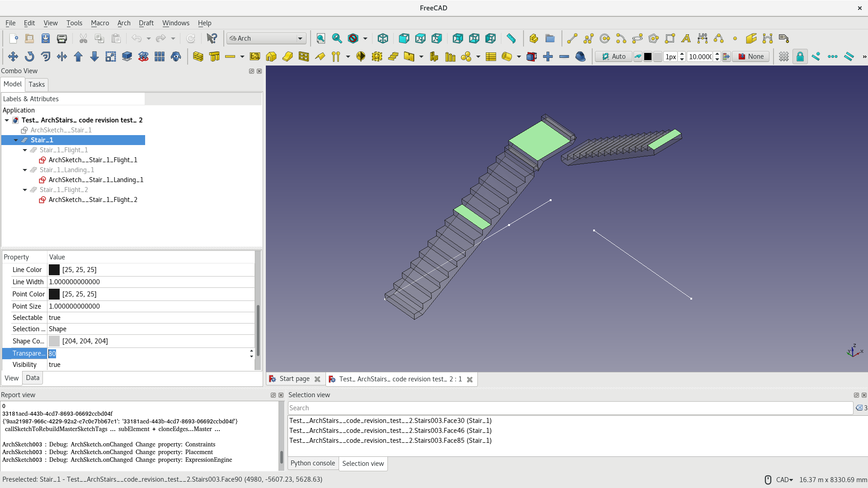Collapse the Stair_1_Flight_1 tree node

pos(25,150)
